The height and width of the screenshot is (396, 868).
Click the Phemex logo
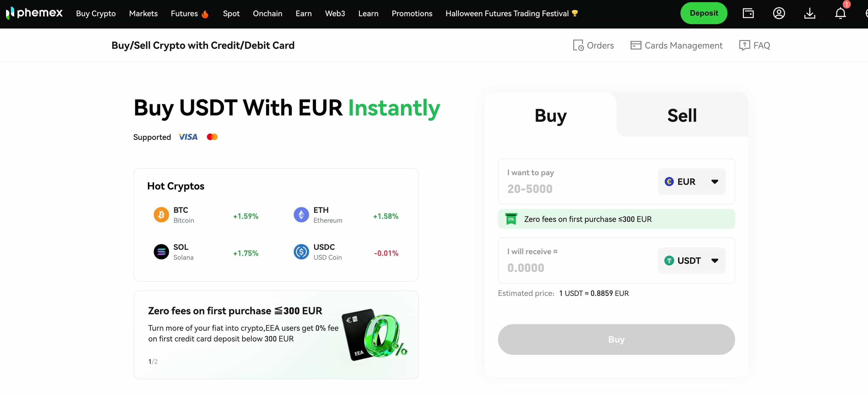pyautogui.click(x=34, y=13)
